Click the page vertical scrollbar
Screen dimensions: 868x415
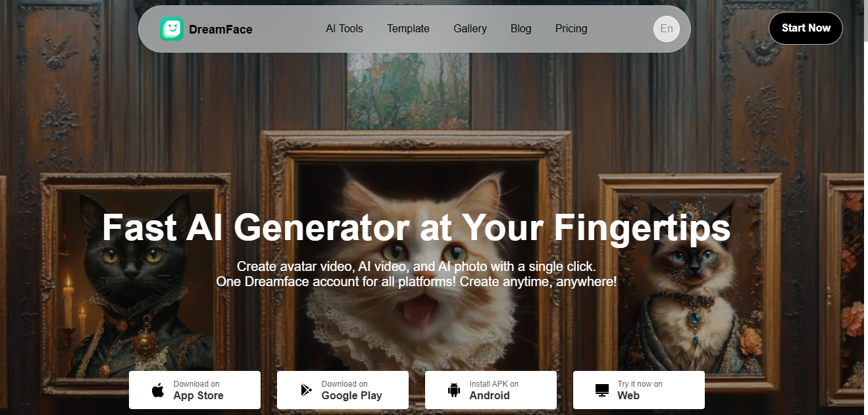[865, 207]
